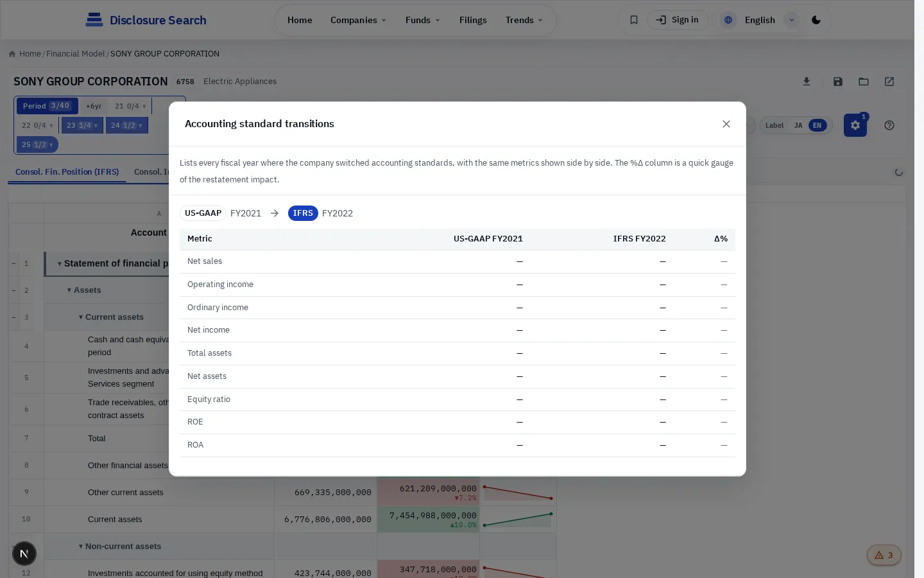924x578 pixels.
Task: Select Consol. Fin. Position (IFRS) tab
Action: point(67,172)
